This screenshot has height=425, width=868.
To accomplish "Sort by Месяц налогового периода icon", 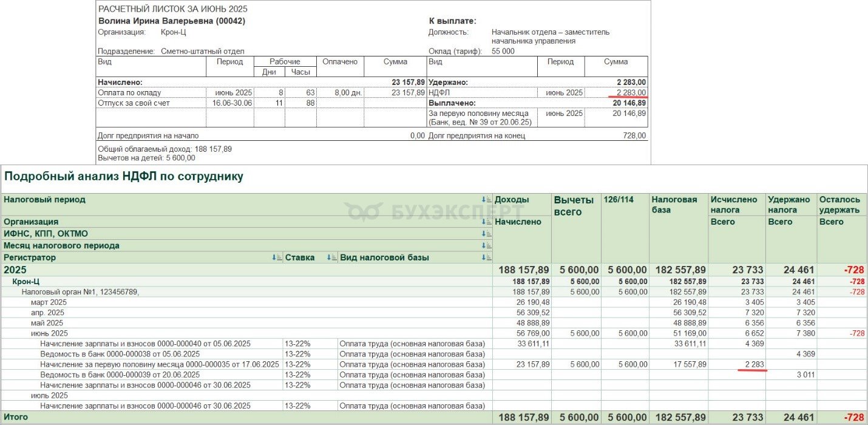I will pyautogui.click(x=487, y=246).
